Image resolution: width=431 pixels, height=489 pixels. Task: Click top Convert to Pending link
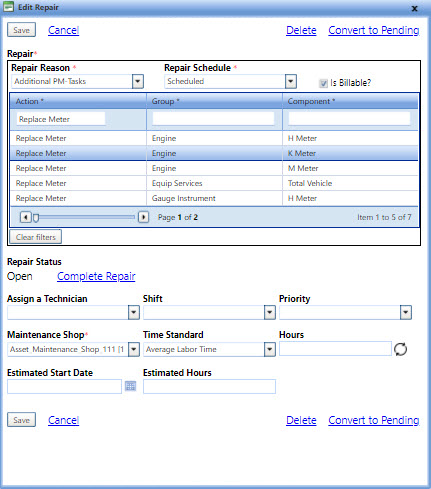click(x=374, y=30)
